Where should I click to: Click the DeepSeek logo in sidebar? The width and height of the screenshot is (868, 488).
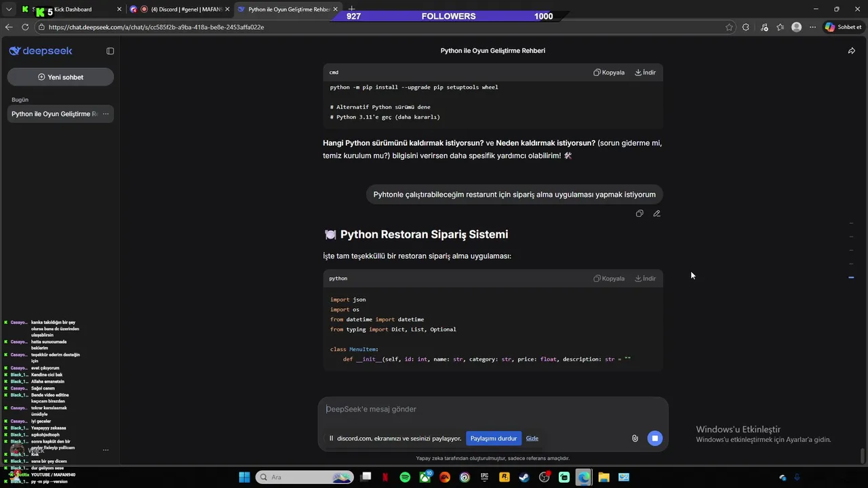coord(41,51)
